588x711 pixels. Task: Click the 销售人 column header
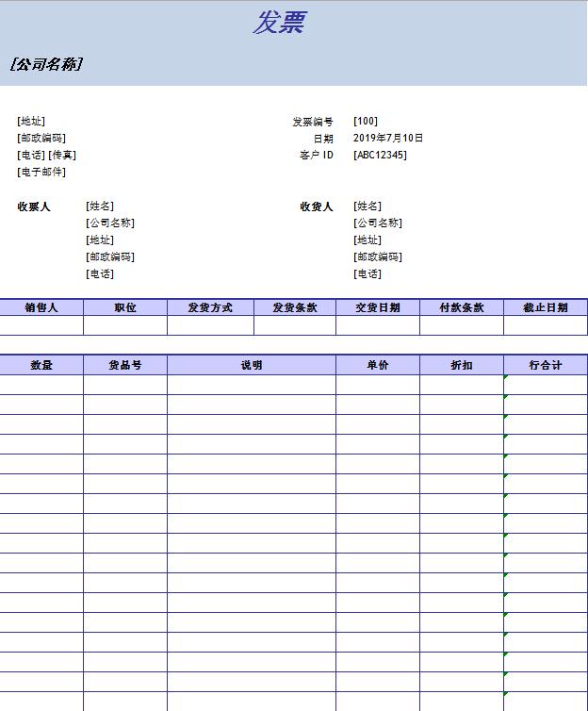tap(41, 307)
